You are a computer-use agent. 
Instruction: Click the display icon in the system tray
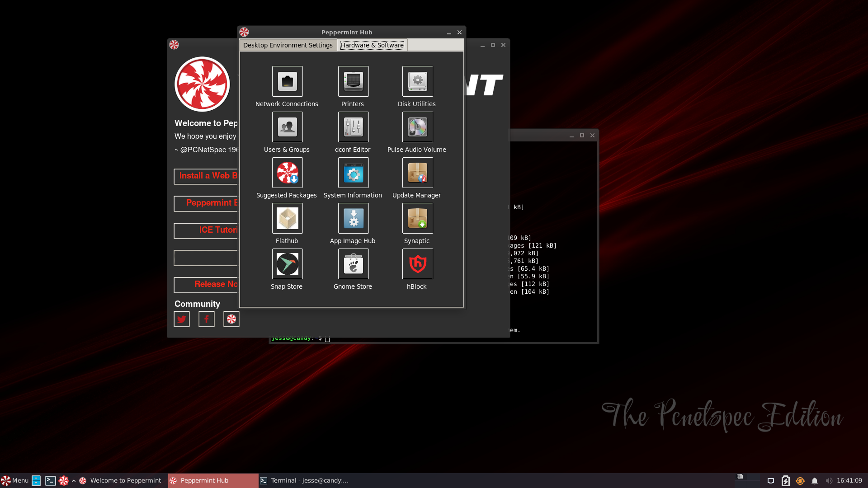771,481
